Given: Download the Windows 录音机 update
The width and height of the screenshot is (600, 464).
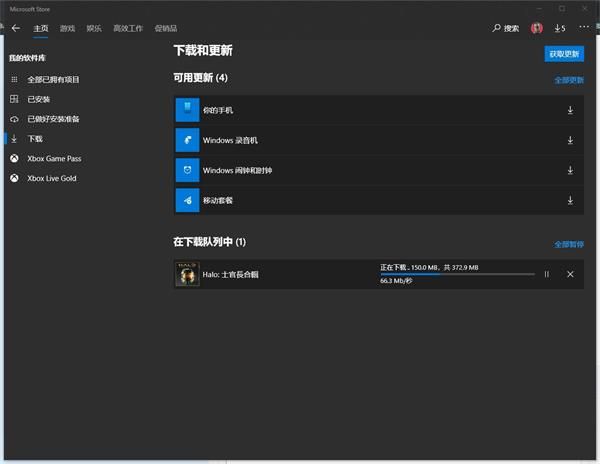Looking at the screenshot, I should pyautogui.click(x=570, y=140).
